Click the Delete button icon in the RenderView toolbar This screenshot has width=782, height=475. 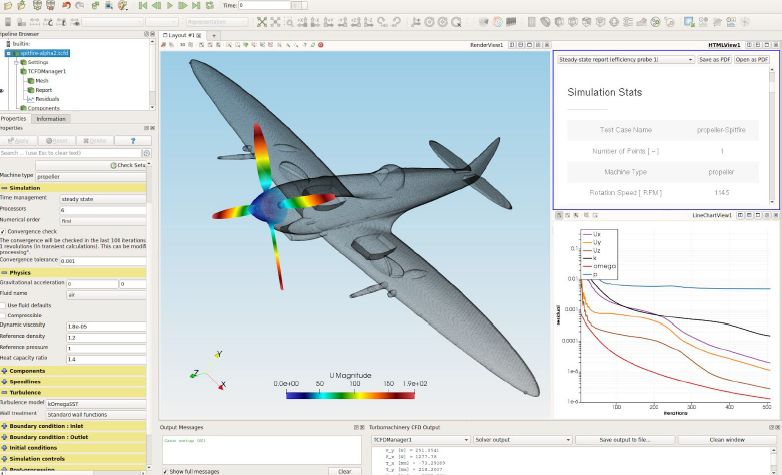(321, 44)
